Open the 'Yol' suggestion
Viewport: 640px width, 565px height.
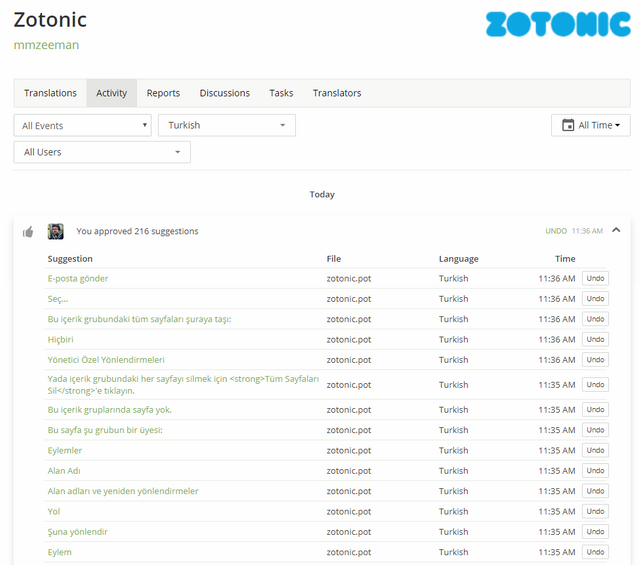53,512
